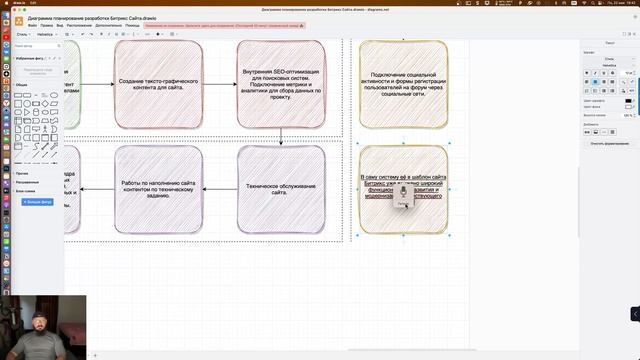The height and width of the screenshot is (360, 640).
Task: Set justified text alignment in the right panel
Action: click(x=612, y=82)
